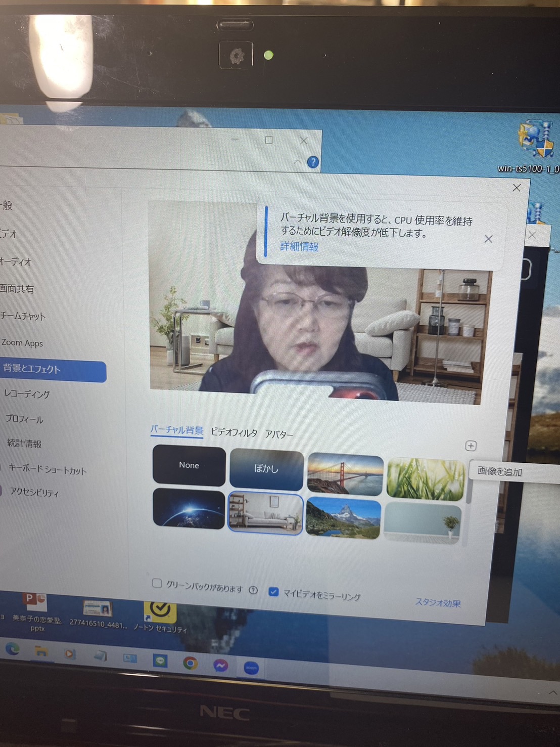560x747 pixels.
Task: Choose the mountain lake background
Action: [x=343, y=517]
